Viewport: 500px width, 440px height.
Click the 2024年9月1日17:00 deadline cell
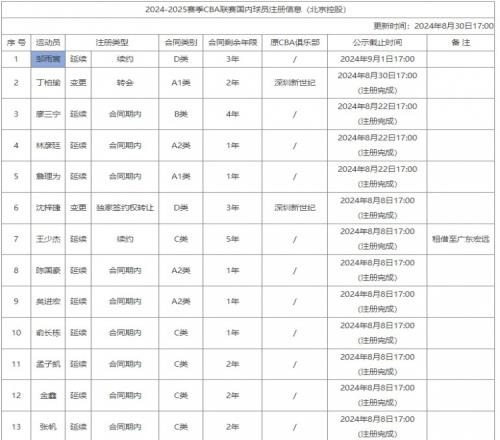(x=377, y=59)
